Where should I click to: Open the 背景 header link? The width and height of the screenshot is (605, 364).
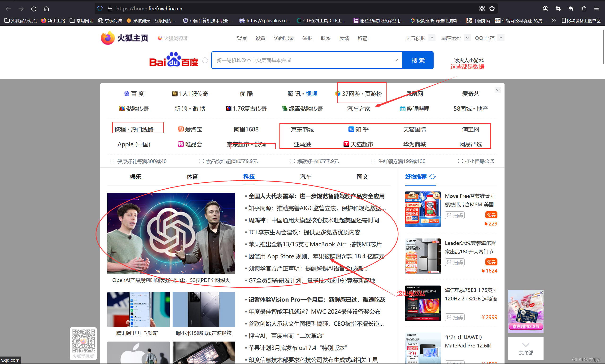(x=242, y=38)
